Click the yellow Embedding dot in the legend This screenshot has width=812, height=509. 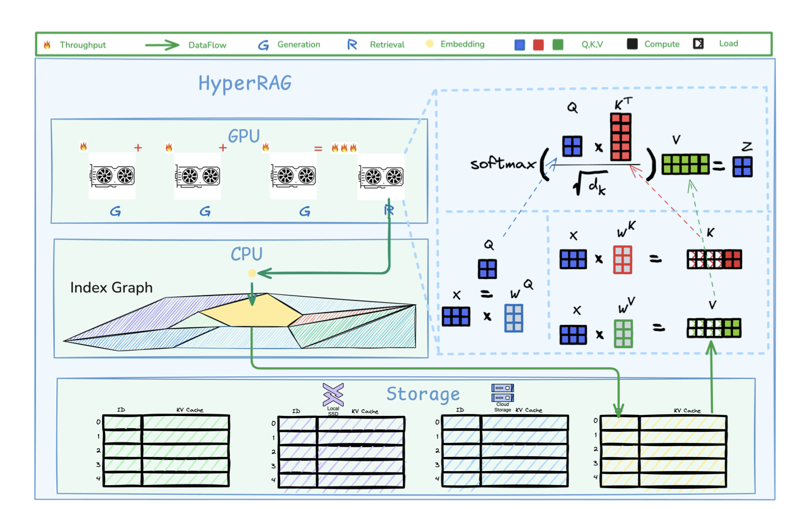coord(430,44)
